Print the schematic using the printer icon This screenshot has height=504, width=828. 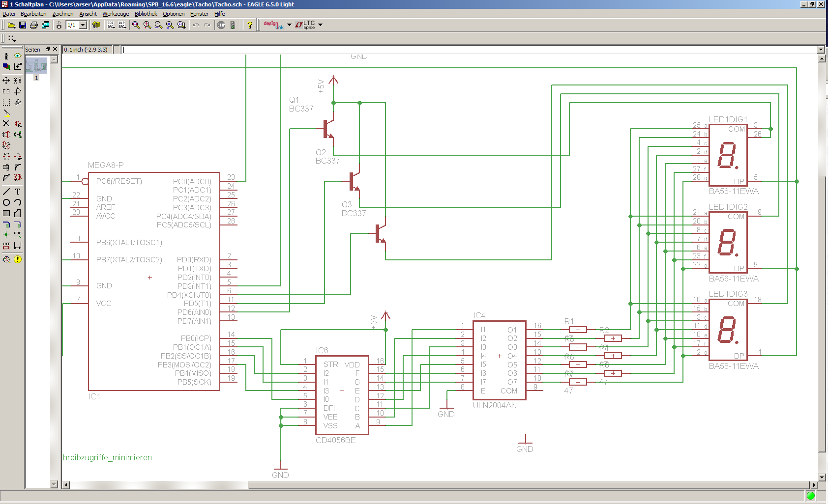(x=34, y=25)
